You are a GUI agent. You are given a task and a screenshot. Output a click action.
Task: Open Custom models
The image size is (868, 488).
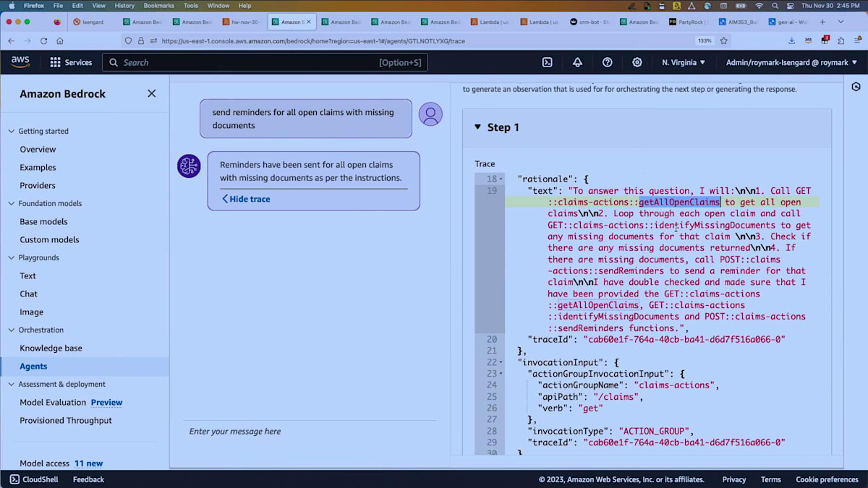coord(49,239)
